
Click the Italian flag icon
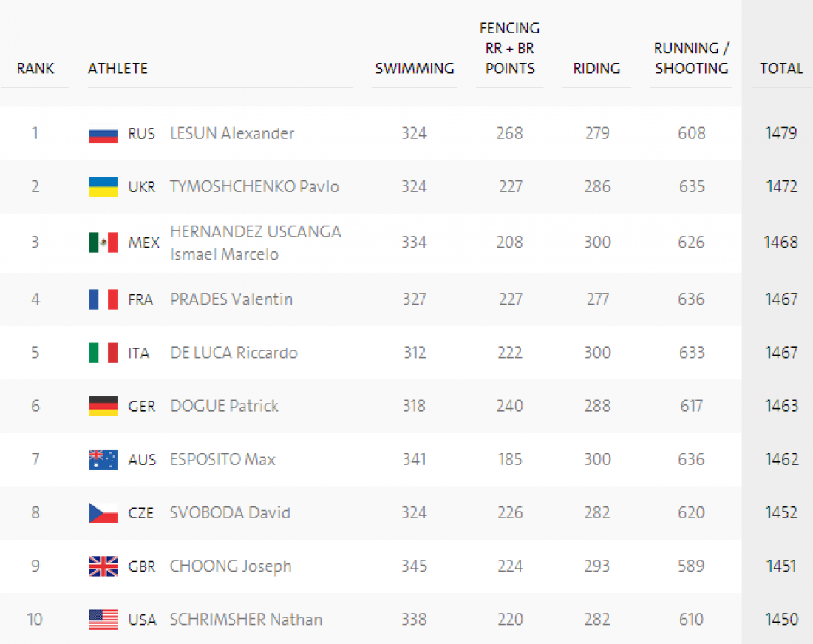click(x=103, y=353)
